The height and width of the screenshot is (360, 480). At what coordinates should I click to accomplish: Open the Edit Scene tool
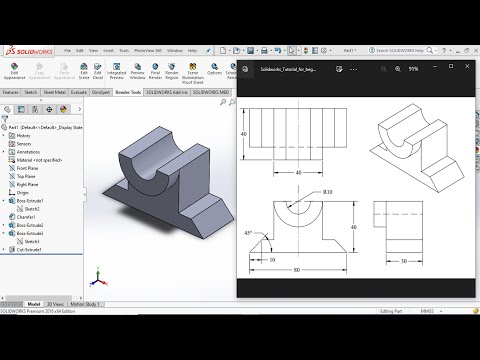(84, 71)
